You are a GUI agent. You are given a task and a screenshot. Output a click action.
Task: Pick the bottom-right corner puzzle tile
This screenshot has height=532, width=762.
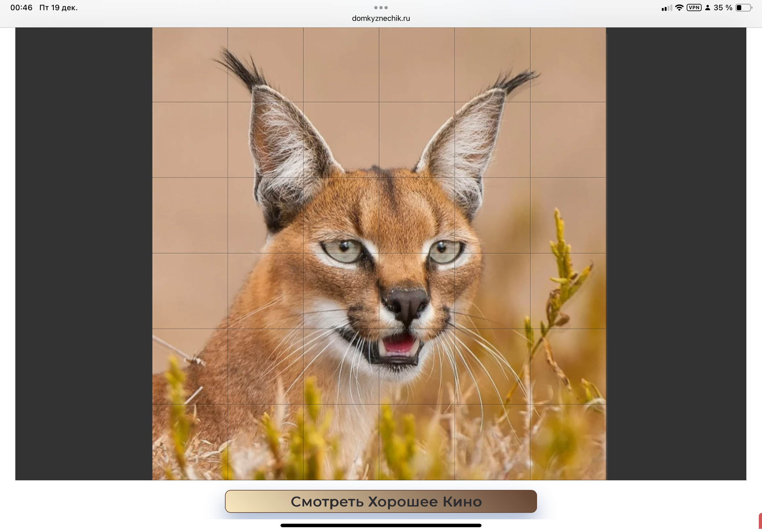coord(568,442)
